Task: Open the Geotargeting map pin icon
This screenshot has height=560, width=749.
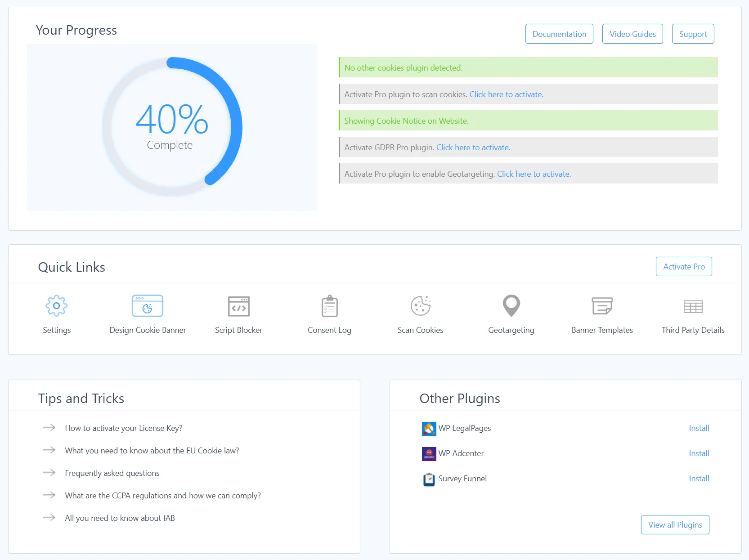Action: (511, 306)
